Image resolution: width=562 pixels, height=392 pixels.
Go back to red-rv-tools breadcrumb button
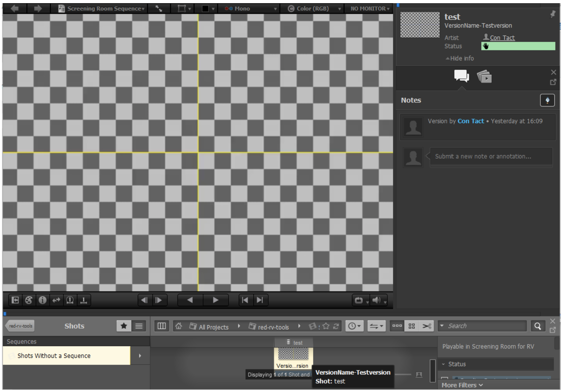click(20, 326)
